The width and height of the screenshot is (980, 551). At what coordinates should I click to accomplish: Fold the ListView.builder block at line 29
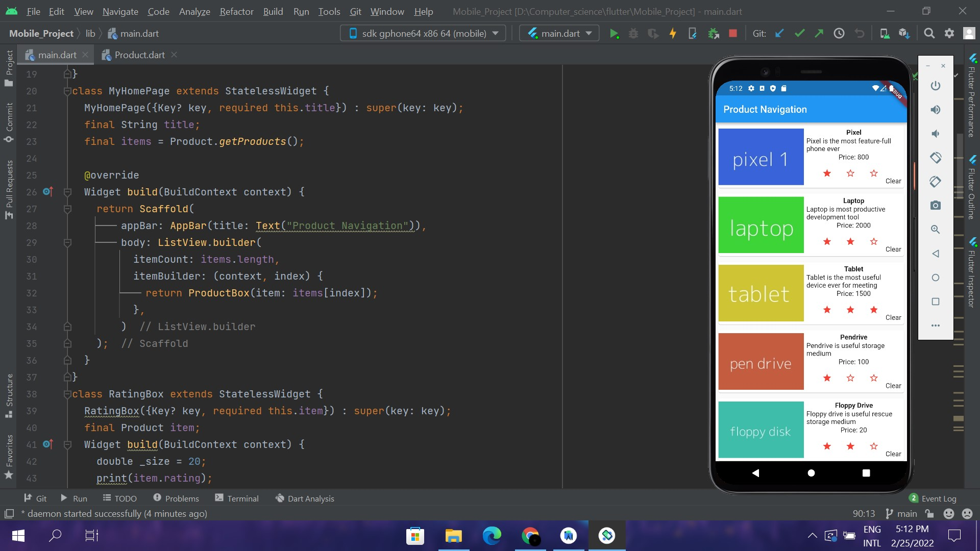(67, 243)
